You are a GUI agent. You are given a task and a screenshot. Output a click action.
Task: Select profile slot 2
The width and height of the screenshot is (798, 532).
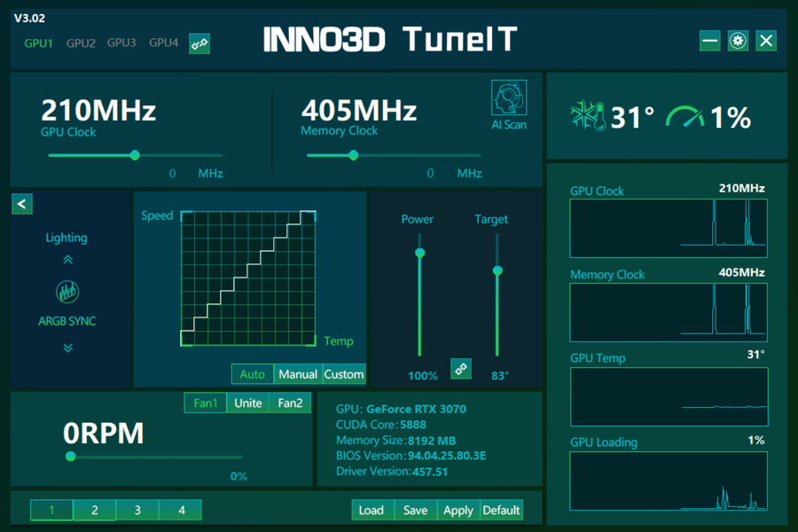(x=95, y=510)
